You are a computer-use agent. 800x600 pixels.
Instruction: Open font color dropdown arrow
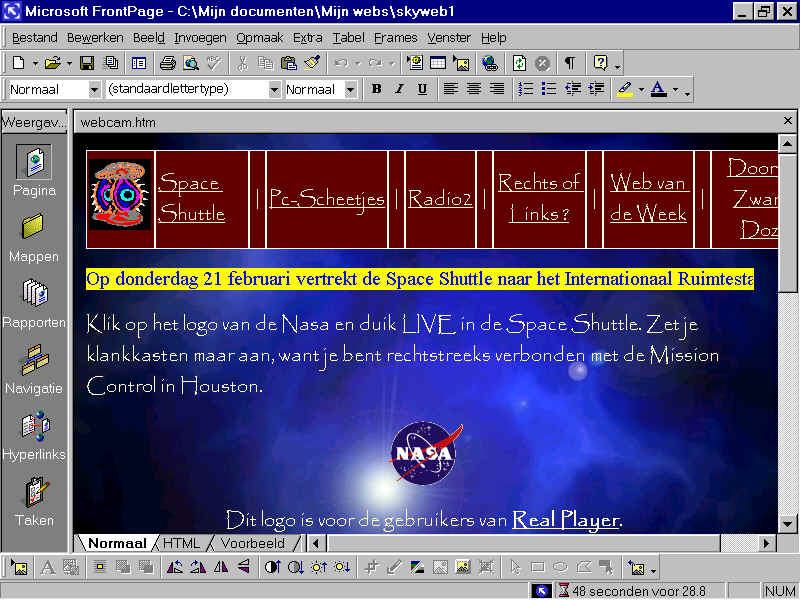(675, 90)
